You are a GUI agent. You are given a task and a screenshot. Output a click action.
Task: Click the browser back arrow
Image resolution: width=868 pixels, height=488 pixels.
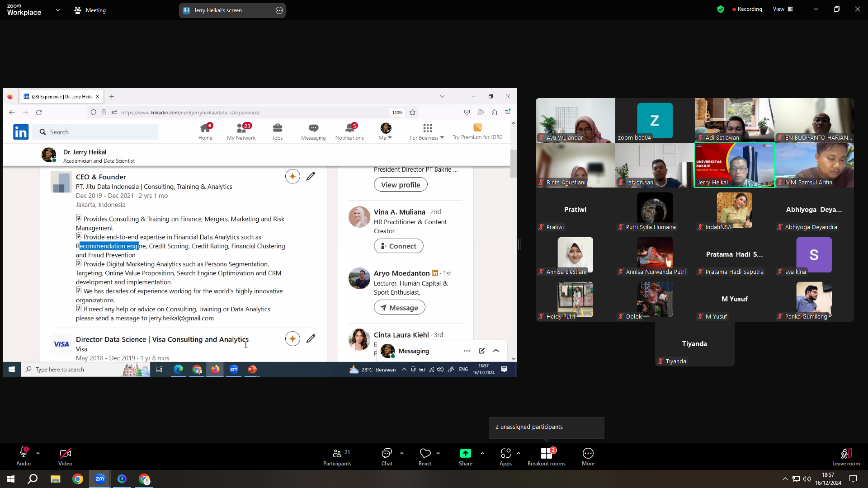pyautogui.click(x=12, y=113)
